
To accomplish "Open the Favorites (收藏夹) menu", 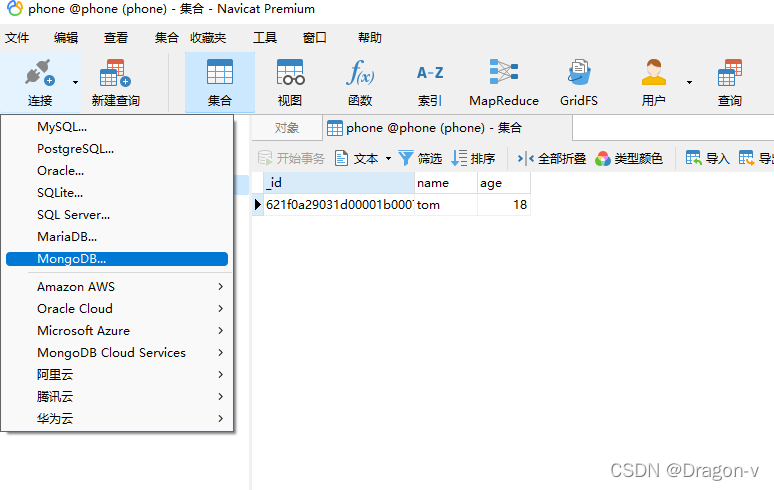I will pos(208,38).
